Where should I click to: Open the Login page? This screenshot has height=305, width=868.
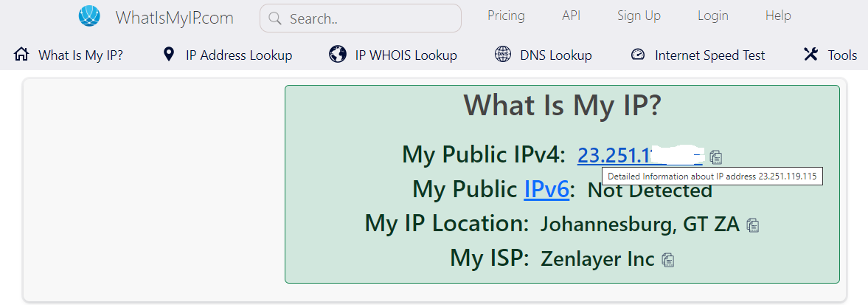tap(713, 16)
